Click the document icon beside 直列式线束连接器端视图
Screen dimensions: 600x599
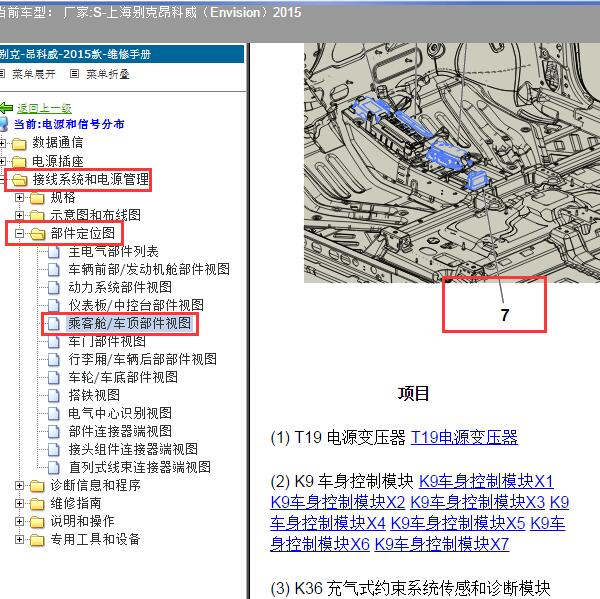point(54,468)
